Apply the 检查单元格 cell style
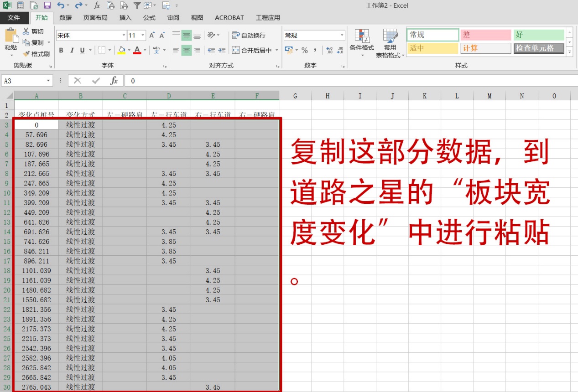 click(539, 48)
